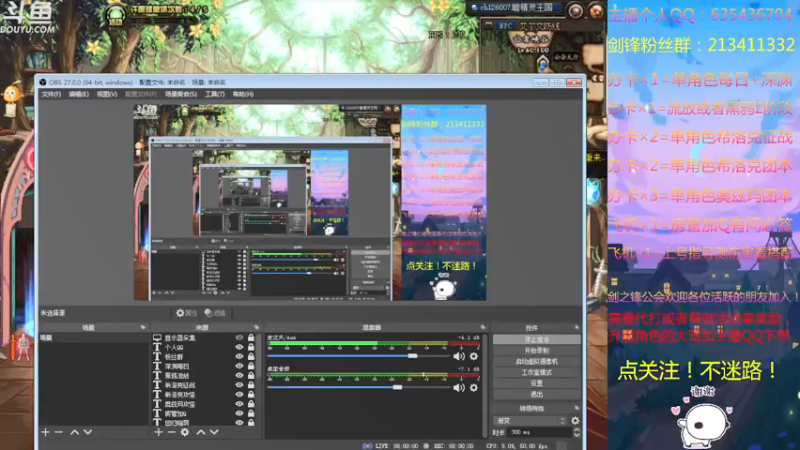Move the scene up in the list
The height and width of the screenshot is (450, 800).
click(74, 432)
